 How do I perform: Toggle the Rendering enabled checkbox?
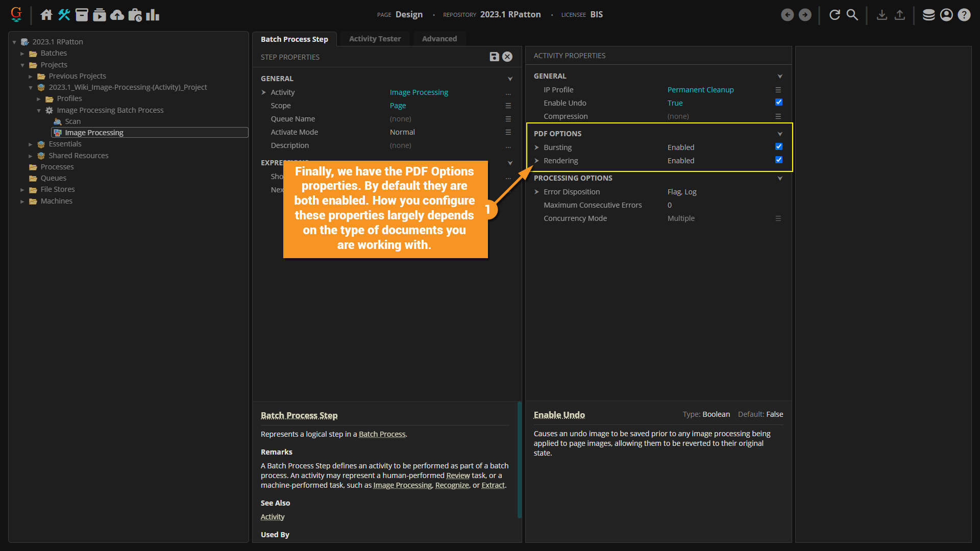click(x=778, y=160)
